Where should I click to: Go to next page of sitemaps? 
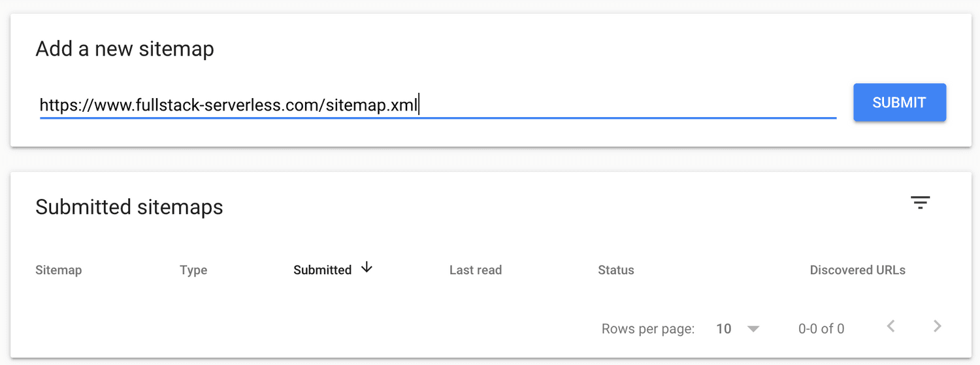[x=938, y=326]
